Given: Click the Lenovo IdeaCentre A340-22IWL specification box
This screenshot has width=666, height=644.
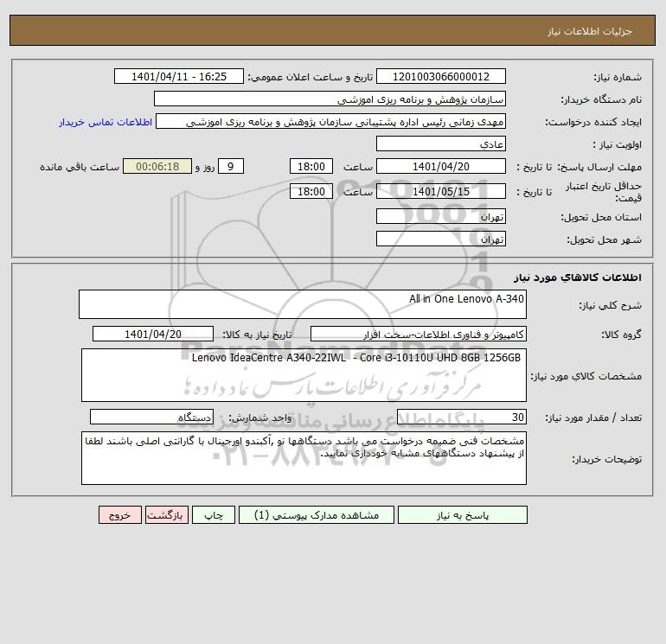Looking at the screenshot, I should click(x=304, y=375).
